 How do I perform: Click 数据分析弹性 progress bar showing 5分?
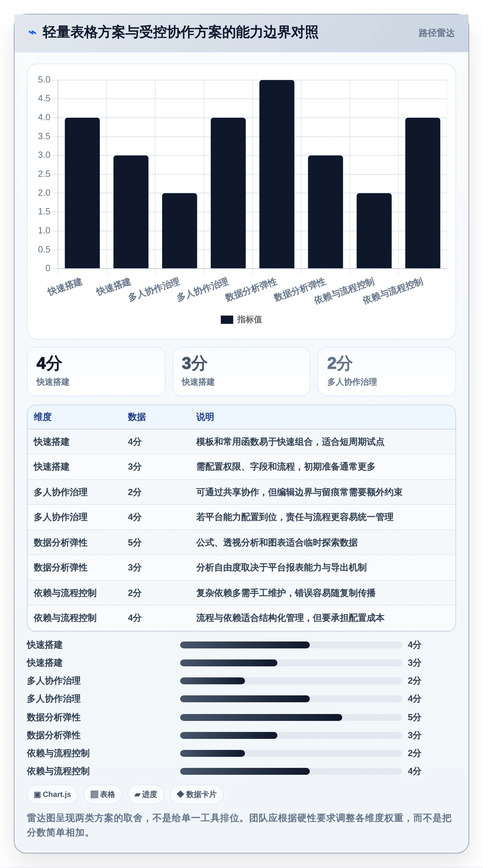pyautogui.click(x=291, y=717)
